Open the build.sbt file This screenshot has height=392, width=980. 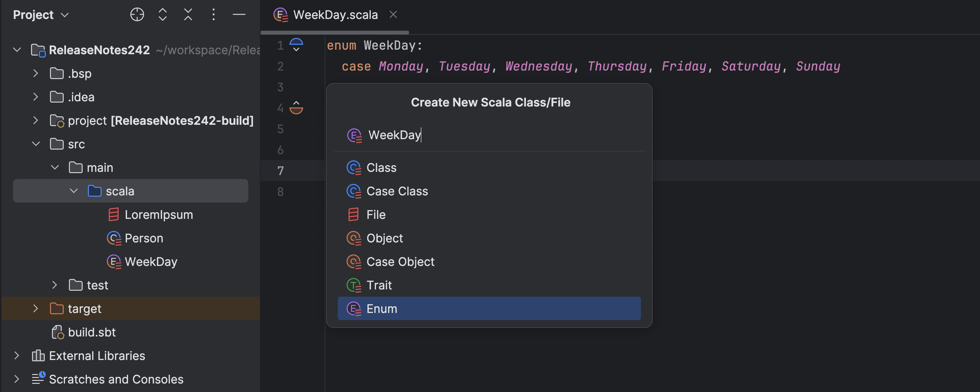[91, 332]
